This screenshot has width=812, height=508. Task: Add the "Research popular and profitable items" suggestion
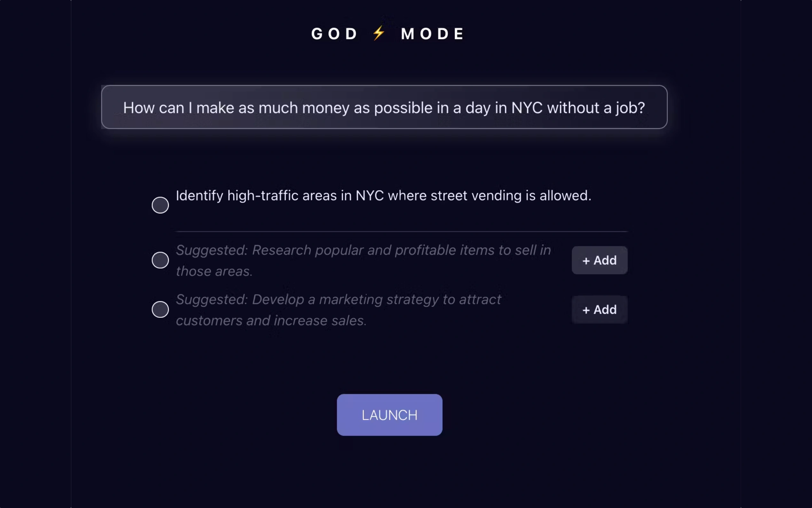(599, 260)
